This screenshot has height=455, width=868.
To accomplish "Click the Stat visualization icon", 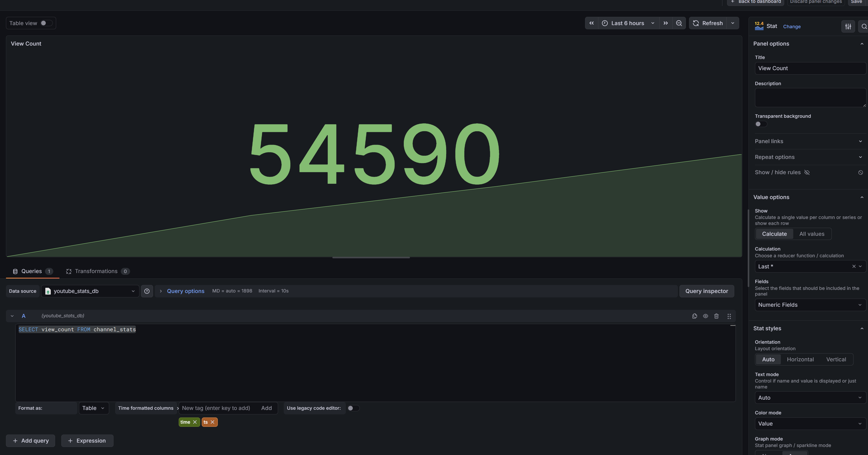I will pos(759,26).
